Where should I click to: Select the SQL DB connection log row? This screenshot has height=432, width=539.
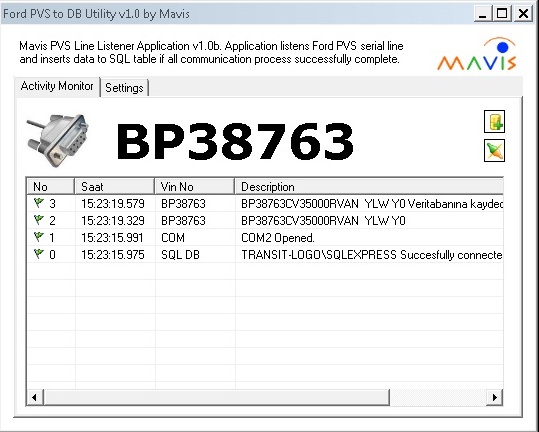point(265,255)
